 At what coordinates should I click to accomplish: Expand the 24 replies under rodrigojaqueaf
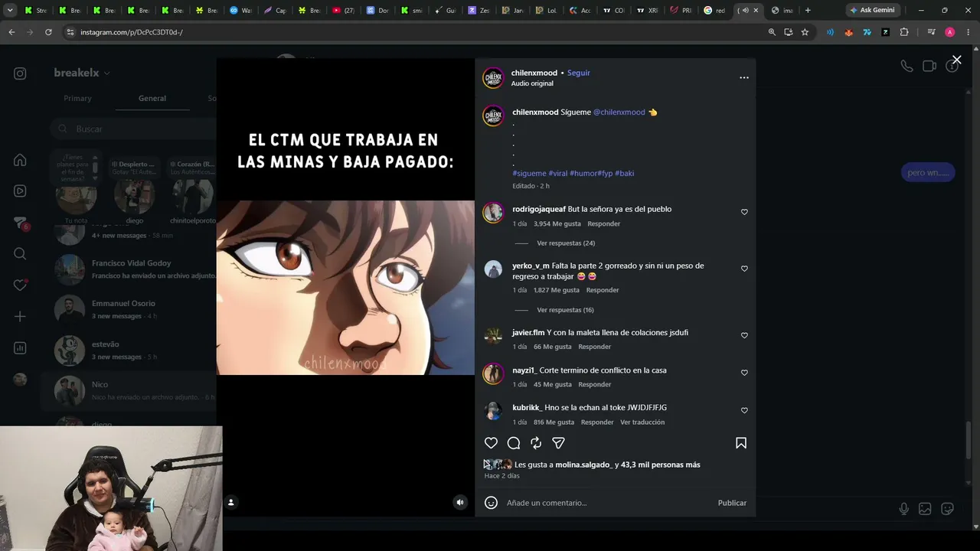tap(566, 243)
